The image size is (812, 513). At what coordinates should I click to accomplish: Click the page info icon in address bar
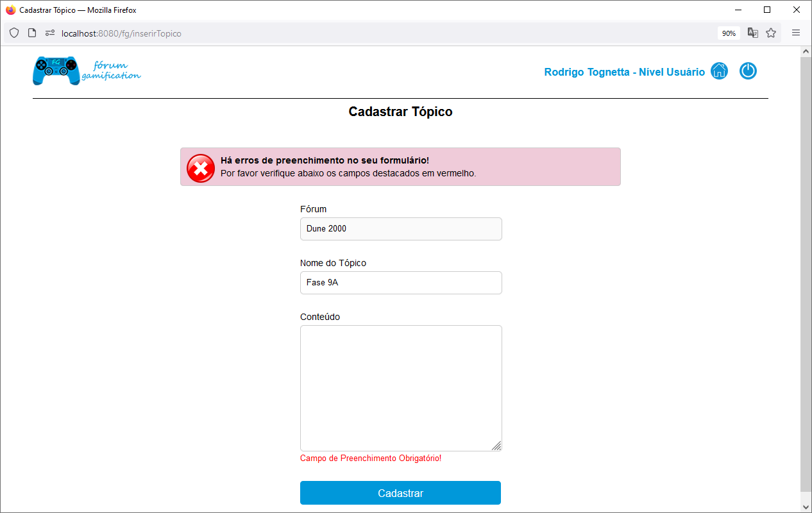point(32,33)
